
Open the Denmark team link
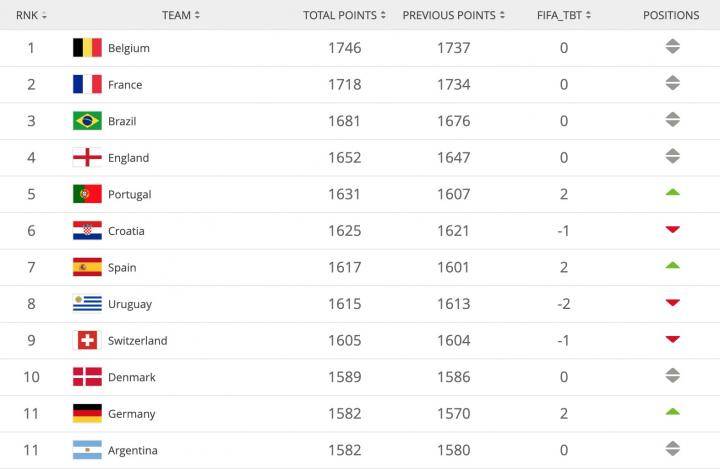coord(131,377)
